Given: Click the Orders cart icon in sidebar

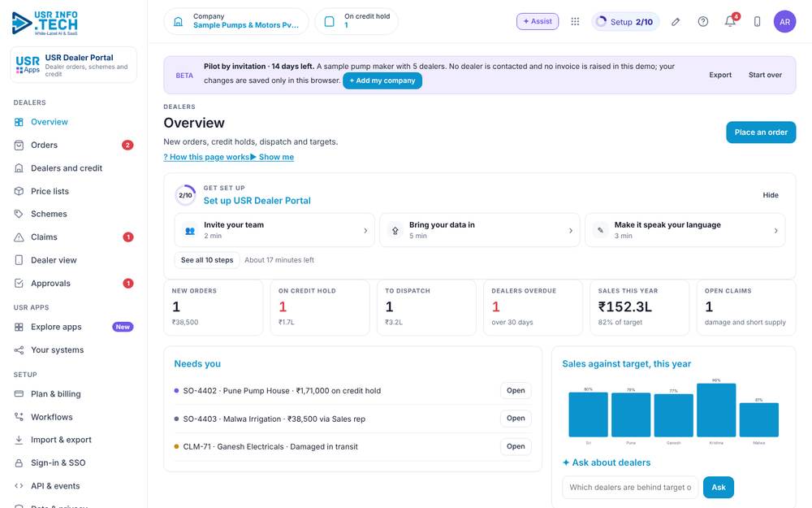Looking at the screenshot, I should 19,145.
